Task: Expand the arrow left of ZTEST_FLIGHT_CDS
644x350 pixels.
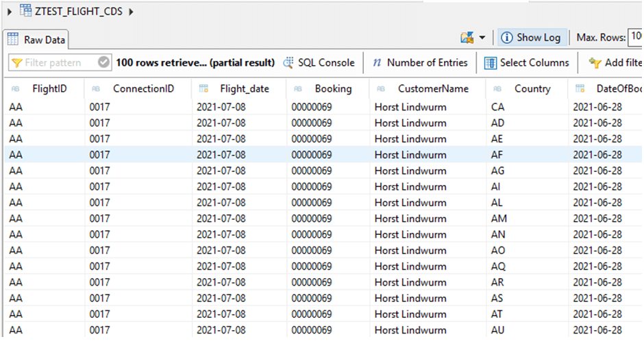Action: (x=10, y=12)
